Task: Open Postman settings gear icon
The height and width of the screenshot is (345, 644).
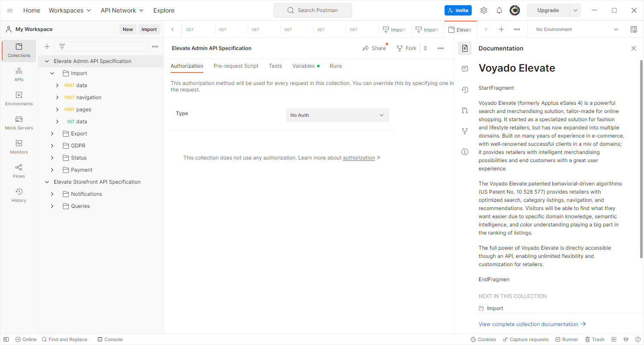Action: (484, 10)
